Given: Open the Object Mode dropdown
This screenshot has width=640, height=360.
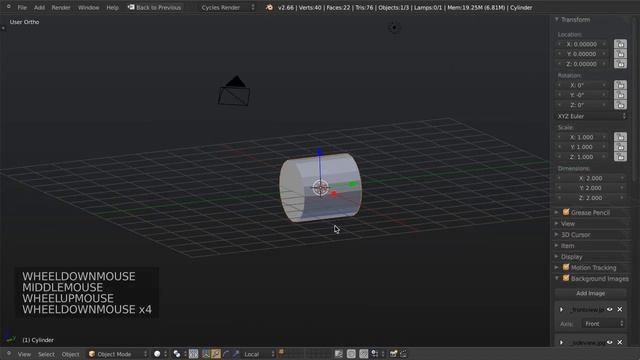Looking at the screenshot, I should pyautogui.click(x=118, y=354).
